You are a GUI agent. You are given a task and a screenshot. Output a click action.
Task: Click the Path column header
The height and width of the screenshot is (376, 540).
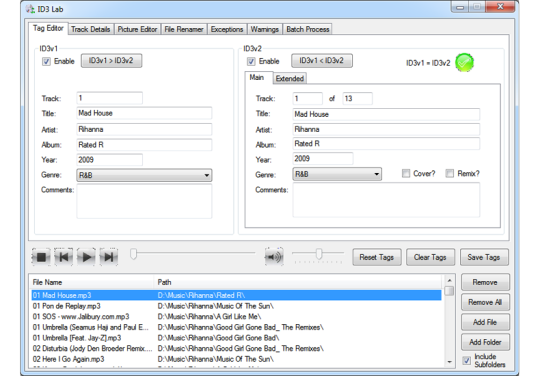(298, 282)
